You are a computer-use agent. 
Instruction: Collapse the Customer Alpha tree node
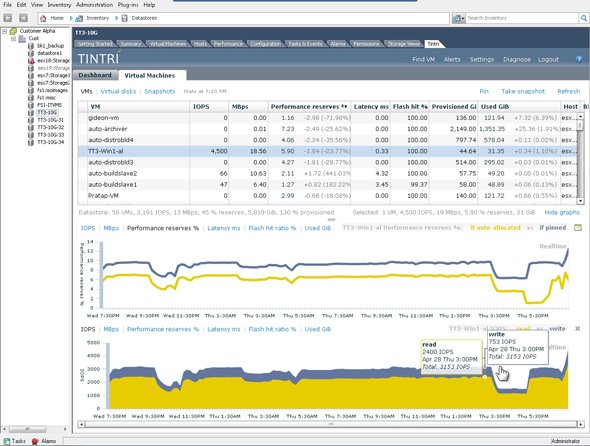[x=4, y=31]
